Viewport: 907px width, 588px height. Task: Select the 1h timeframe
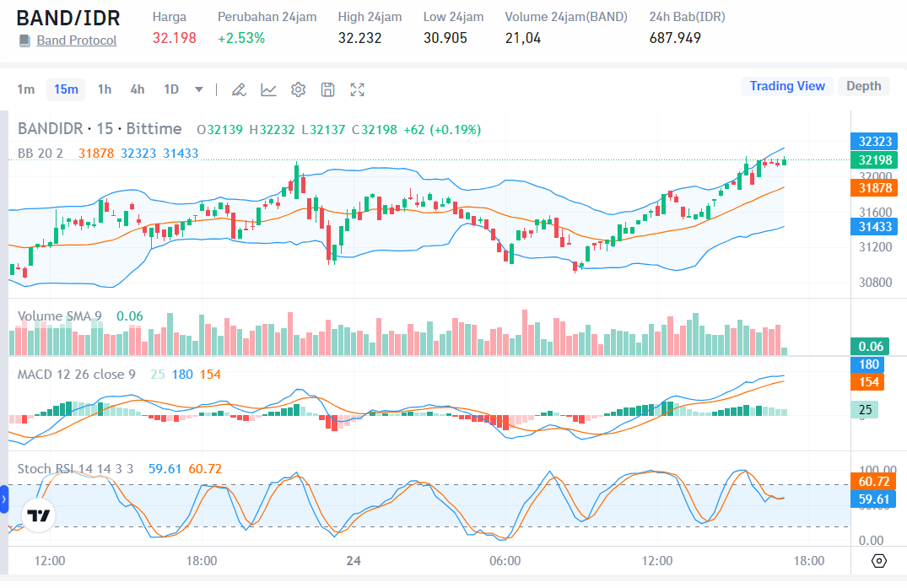(x=105, y=89)
